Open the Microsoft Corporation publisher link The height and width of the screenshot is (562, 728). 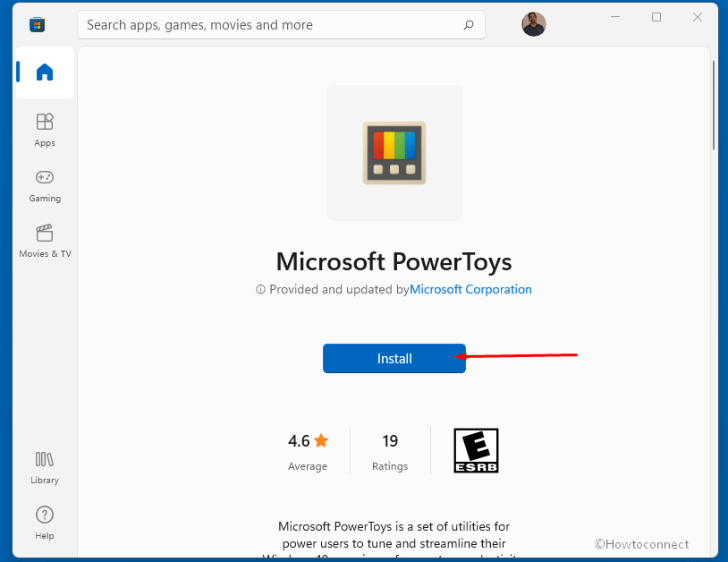tap(470, 290)
